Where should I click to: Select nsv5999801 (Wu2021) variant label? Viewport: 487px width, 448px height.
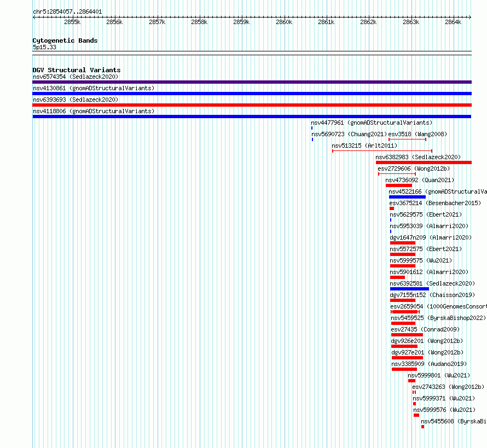click(x=439, y=375)
